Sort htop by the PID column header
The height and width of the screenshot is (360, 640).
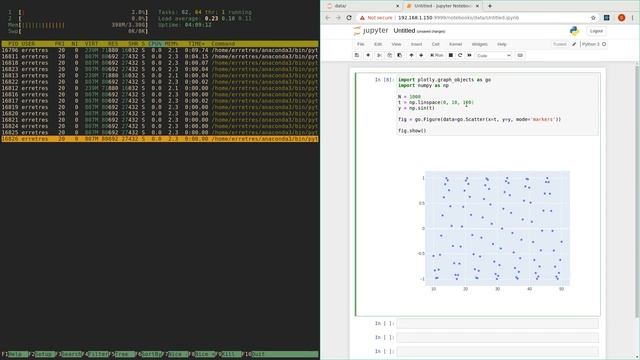pos(13,44)
